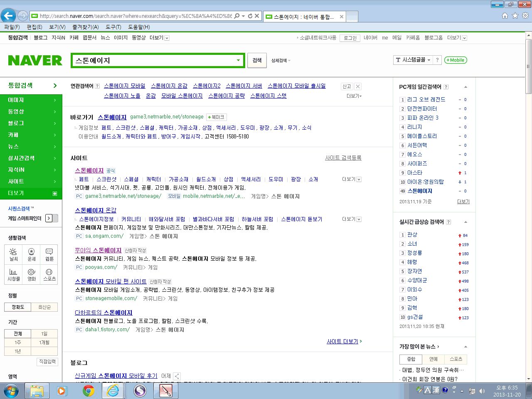Collapse the 실시간 급상승 검색어 panel
532x399 pixels.
tap(465, 222)
